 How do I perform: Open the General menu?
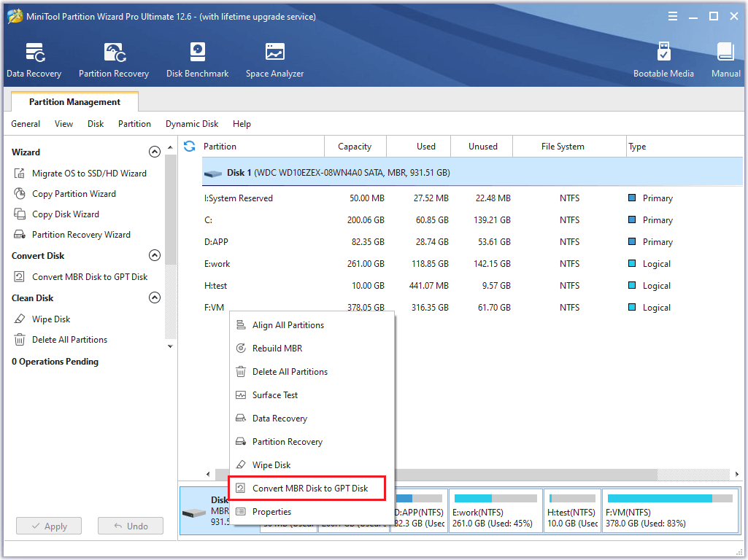click(26, 124)
